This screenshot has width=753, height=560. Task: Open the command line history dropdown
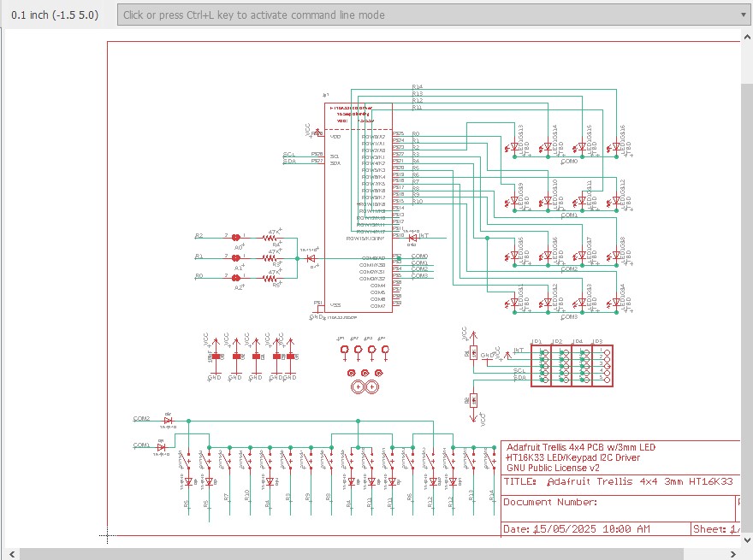744,15
